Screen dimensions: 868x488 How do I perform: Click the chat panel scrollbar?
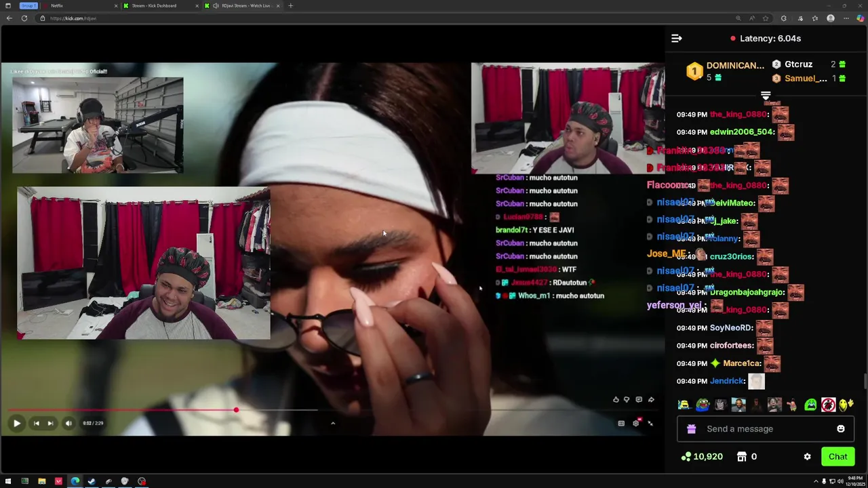(x=865, y=382)
